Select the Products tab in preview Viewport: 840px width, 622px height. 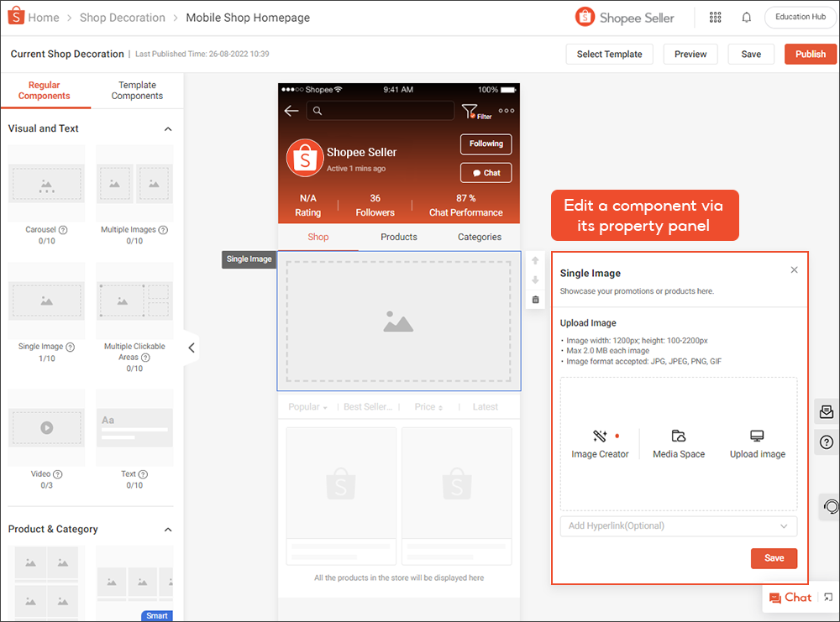[399, 237]
